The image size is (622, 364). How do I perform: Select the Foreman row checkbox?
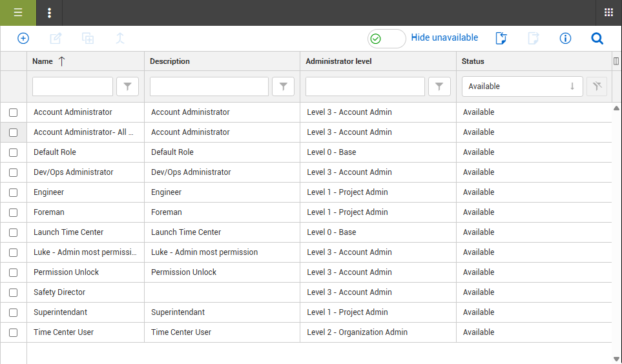[x=13, y=213]
